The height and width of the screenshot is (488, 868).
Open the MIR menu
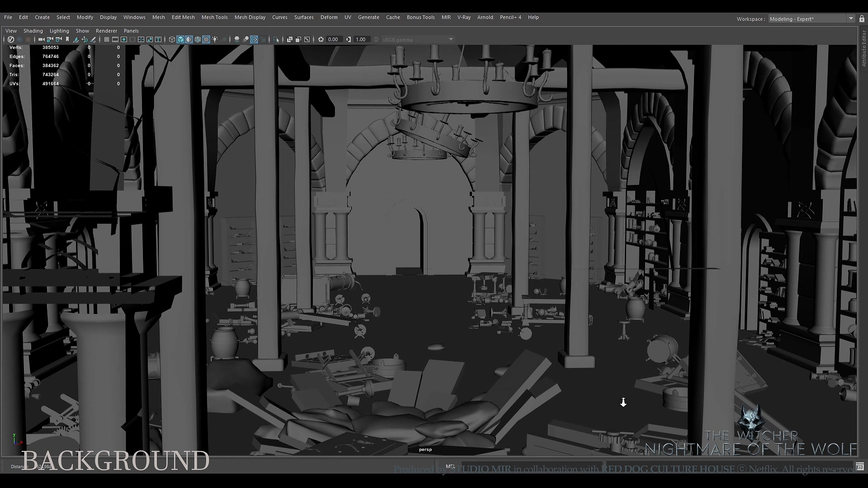[x=446, y=17]
